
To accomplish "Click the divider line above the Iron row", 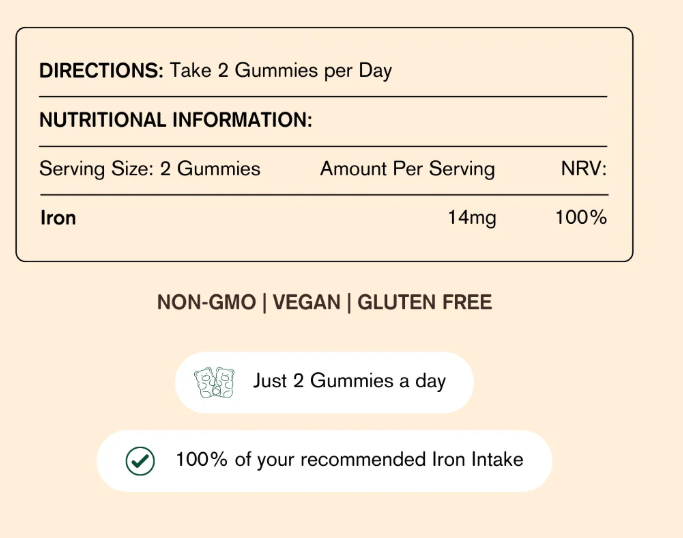I will [323, 194].
